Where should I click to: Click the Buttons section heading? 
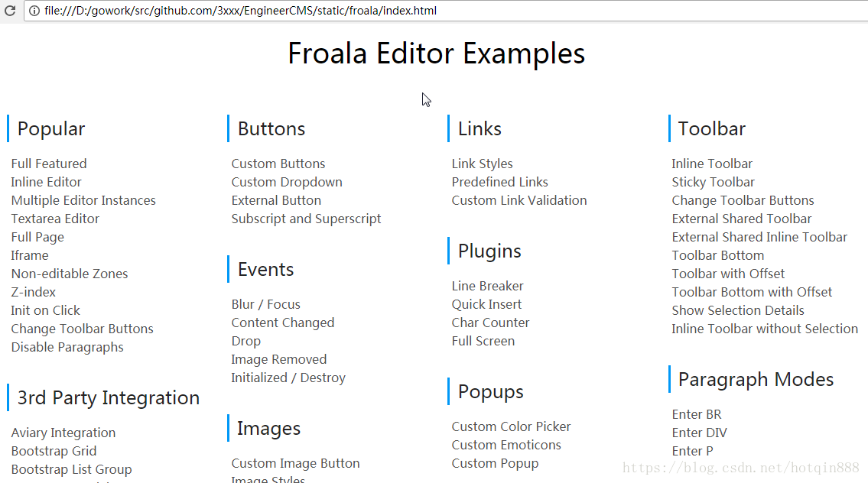[271, 129]
